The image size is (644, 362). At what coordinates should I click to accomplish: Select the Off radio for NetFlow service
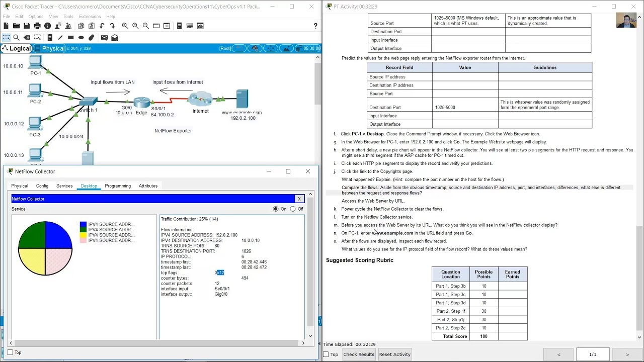pos(293,209)
